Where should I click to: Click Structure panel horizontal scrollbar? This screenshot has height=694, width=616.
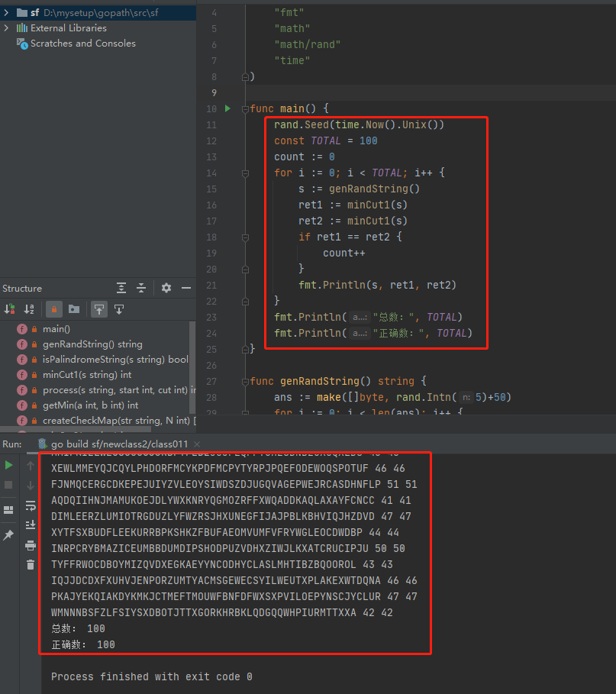pos(76,429)
